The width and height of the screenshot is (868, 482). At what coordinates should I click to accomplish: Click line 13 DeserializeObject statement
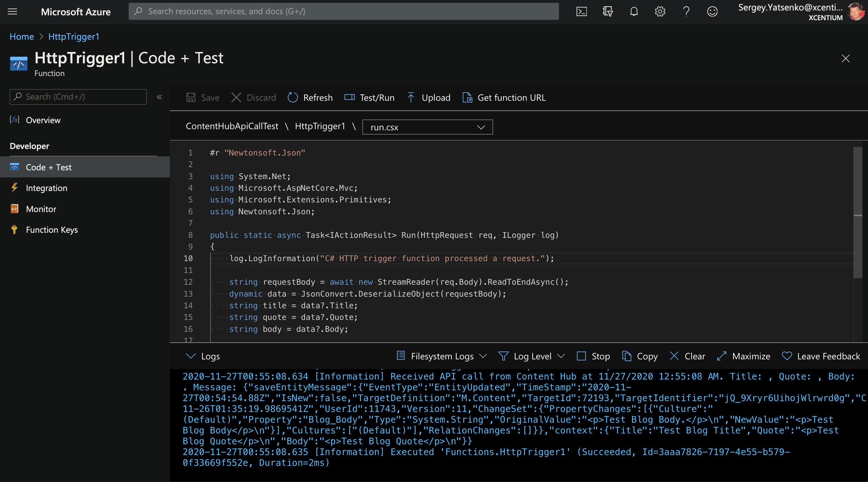(368, 294)
